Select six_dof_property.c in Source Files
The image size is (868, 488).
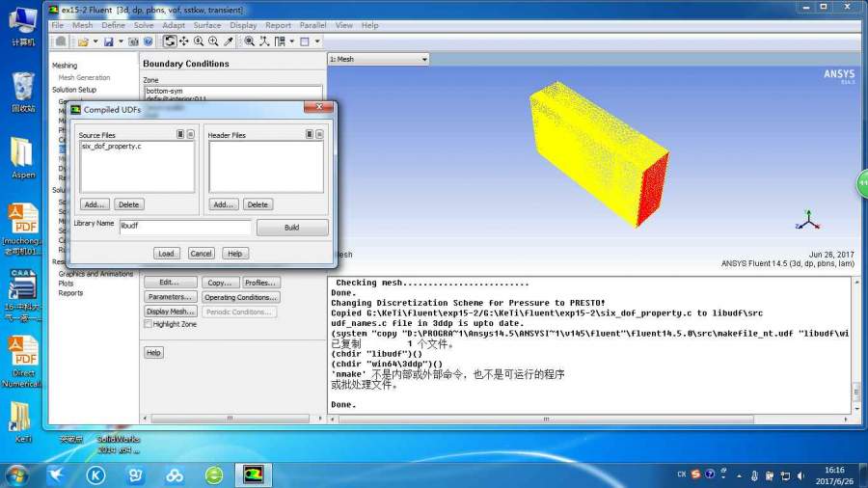pyautogui.click(x=112, y=146)
